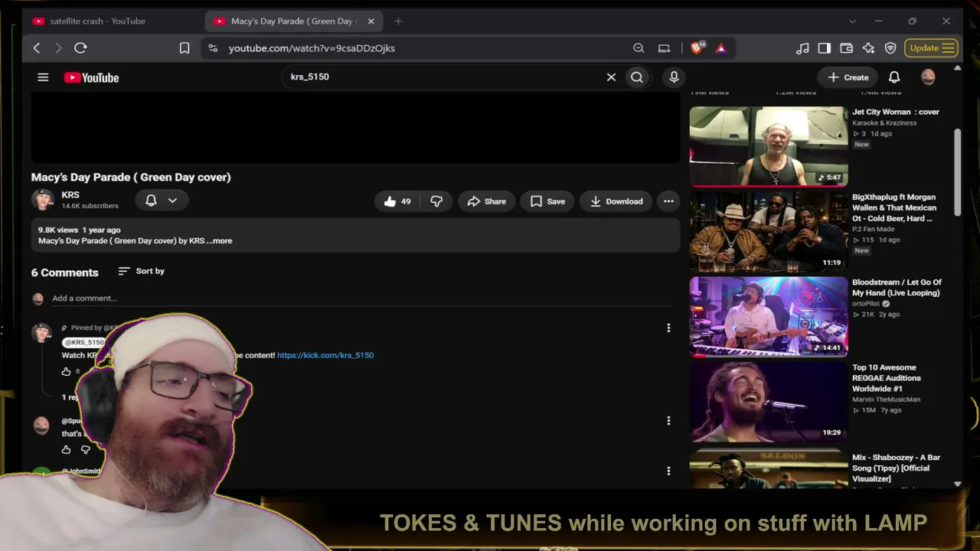The image size is (980, 551).
Task: View site information icon in address bar
Action: coord(213,48)
